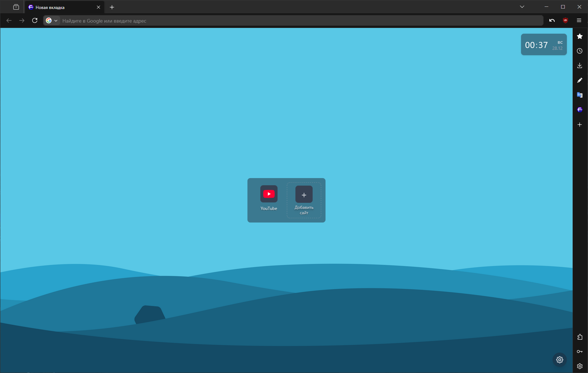The height and width of the screenshot is (373, 588).
Task: Open the Downloads panel in sidebar
Action: tap(580, 66)
